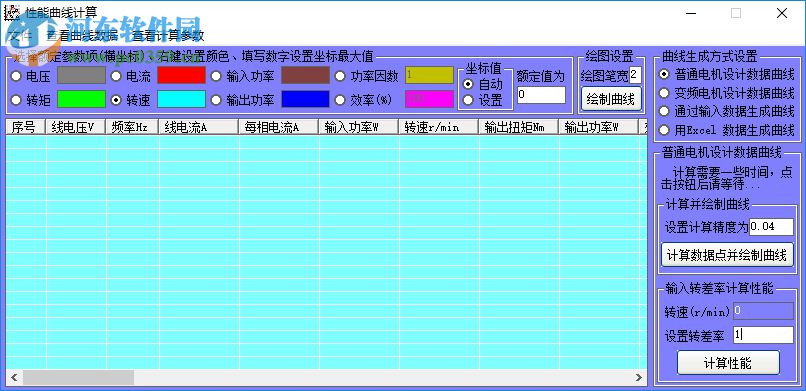
Task: Click the 频率Hz column header
Action: click(x=133, y=127)
